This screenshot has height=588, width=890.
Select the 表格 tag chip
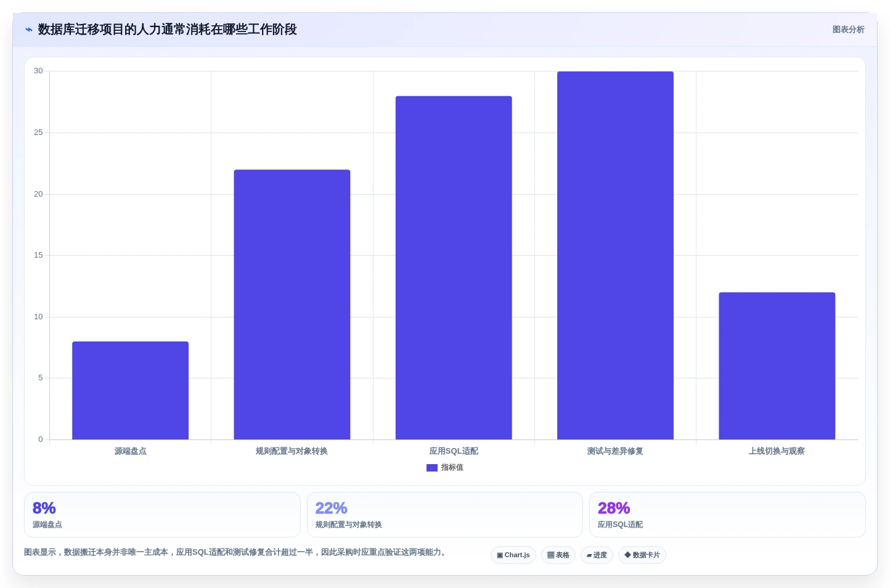coord(558,555)
